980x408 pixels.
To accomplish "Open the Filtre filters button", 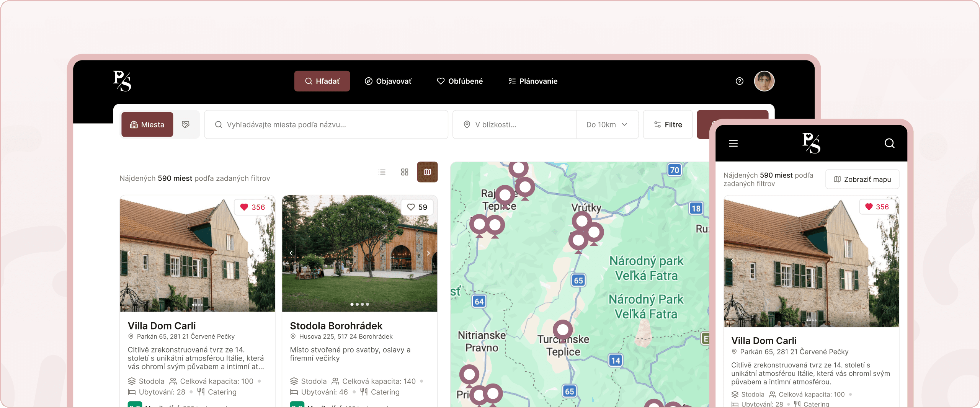I will tap(668, 124).
